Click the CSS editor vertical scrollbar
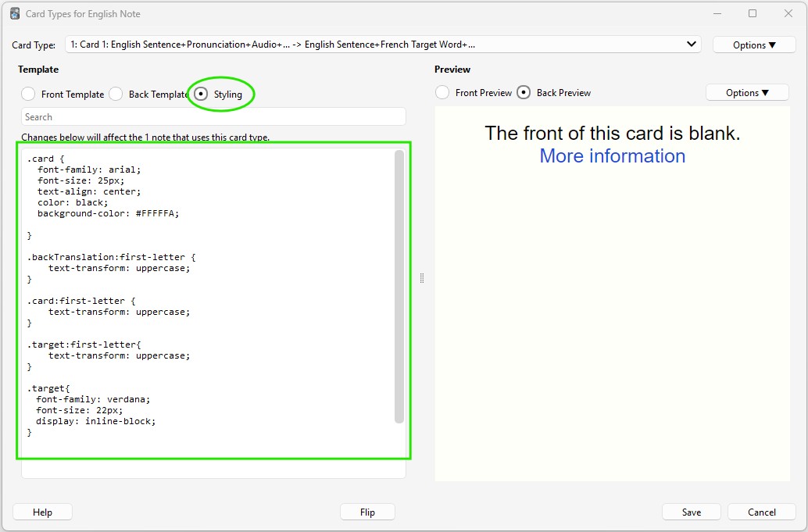This screenshot has width=808, height=532. [399, 287]
